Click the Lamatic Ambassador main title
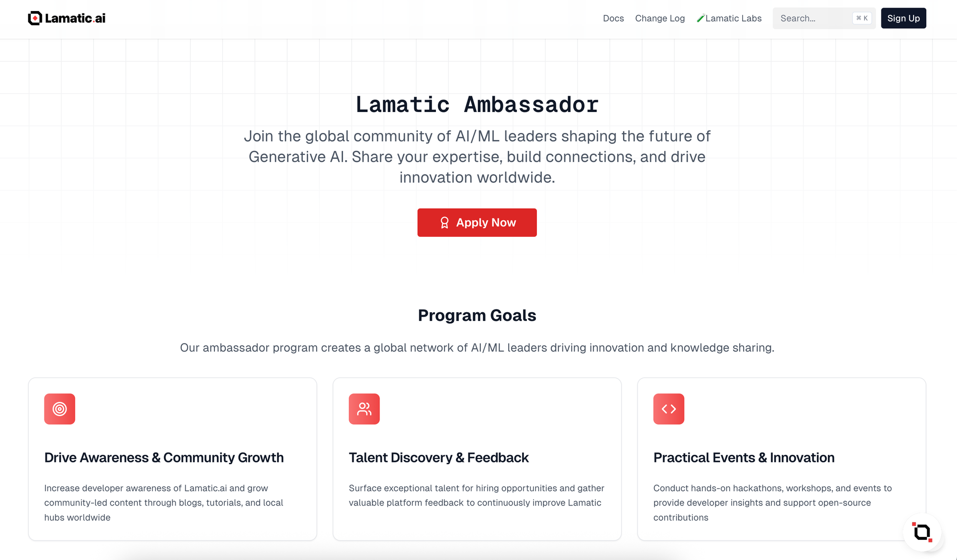Screen dimensions: 957x560 pyautogui.click(x=477, y=105)
